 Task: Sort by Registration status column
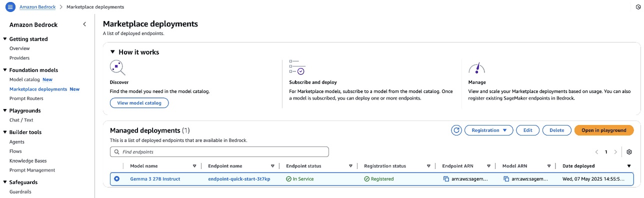428,166
